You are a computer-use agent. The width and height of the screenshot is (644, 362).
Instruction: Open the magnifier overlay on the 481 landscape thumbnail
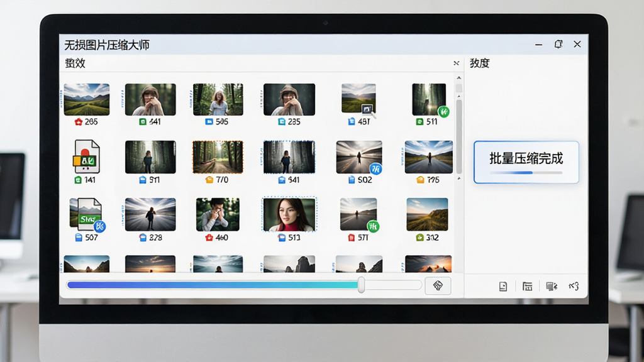click(x=367, y=109)
